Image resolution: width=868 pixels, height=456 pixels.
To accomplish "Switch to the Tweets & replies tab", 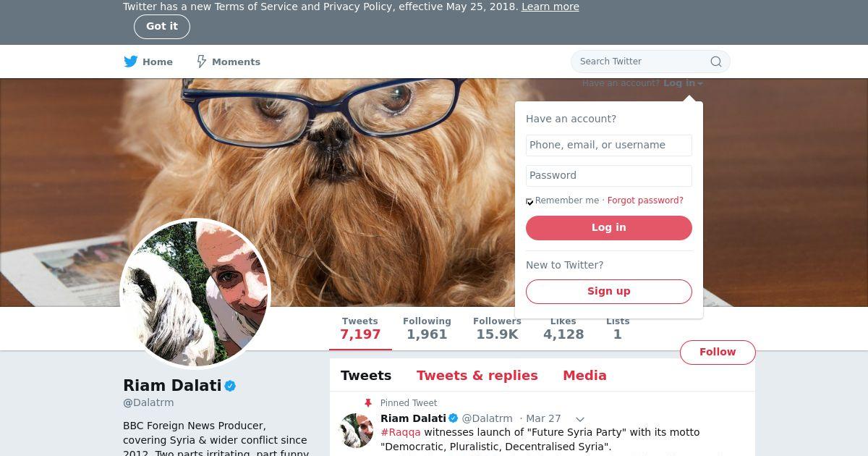I will pos(477,376).
